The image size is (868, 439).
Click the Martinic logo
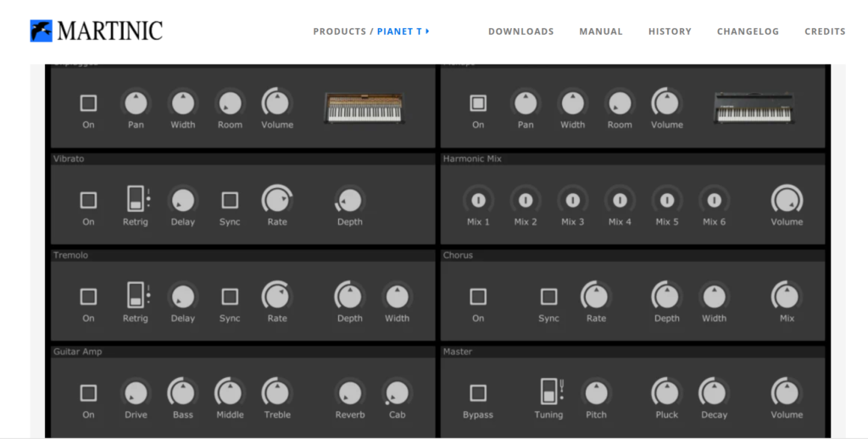[x=96, y=31]
